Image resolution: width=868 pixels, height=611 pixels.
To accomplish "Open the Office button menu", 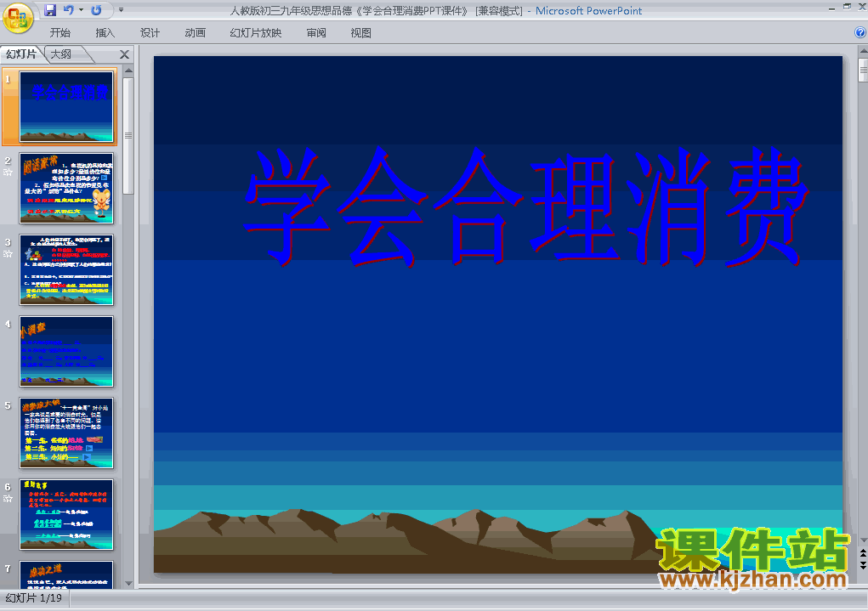I will (18, 18).
